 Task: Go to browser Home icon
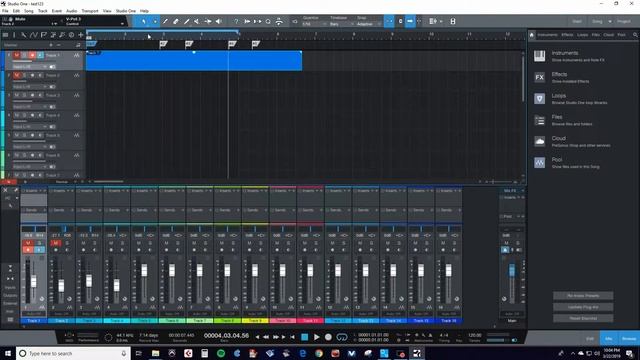(x=532, y=35)
